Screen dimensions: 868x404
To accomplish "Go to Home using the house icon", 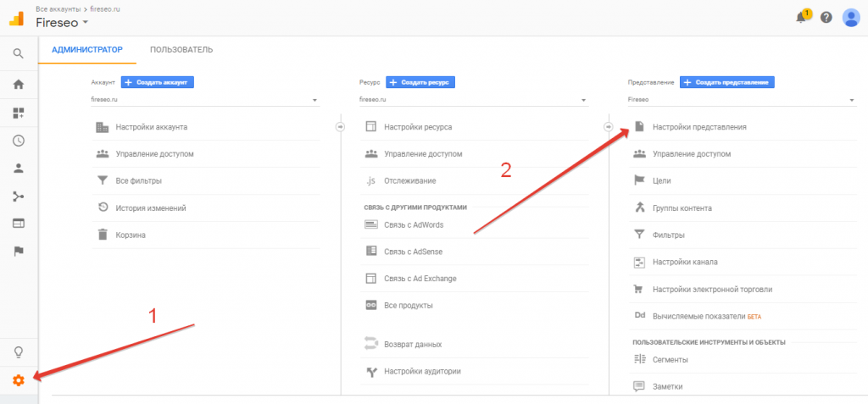I will [18, 84].
